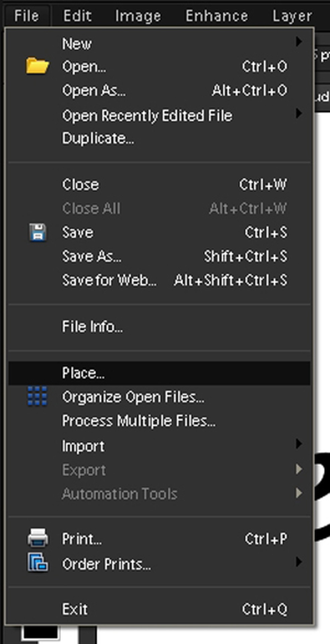This screenshot has height=644, width=330.
Task: Select Save As... menu entry
Action: 92,257
